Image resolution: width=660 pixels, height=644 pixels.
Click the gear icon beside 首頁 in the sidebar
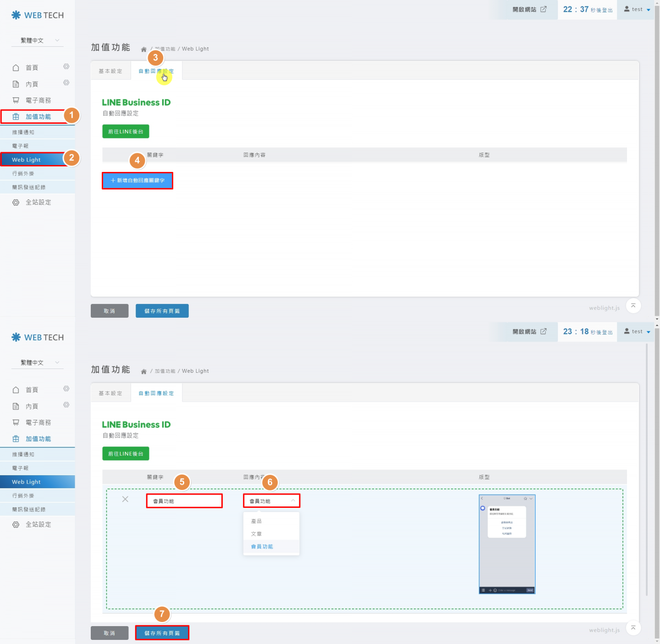[x=66, y=67]
